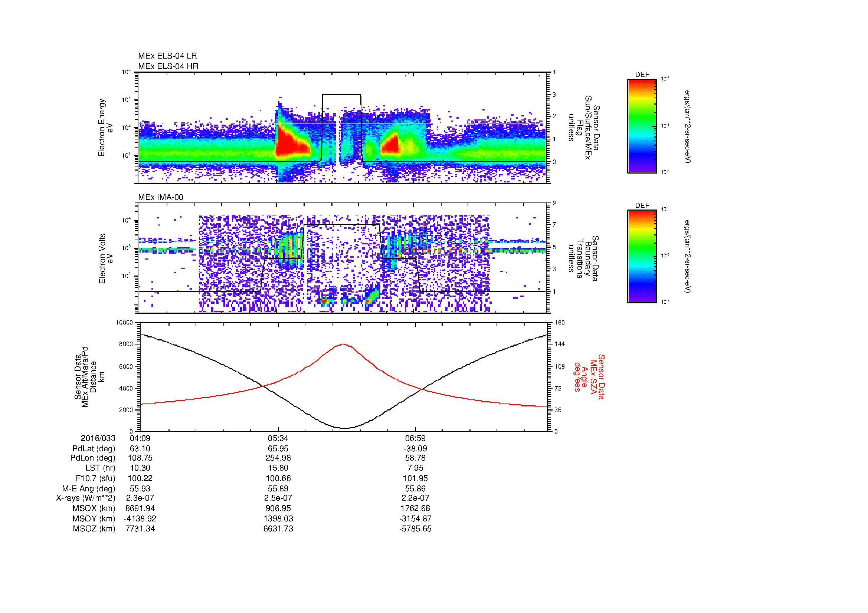
Task: Click the LST value "7.95"
Action: tap(416, 468)
